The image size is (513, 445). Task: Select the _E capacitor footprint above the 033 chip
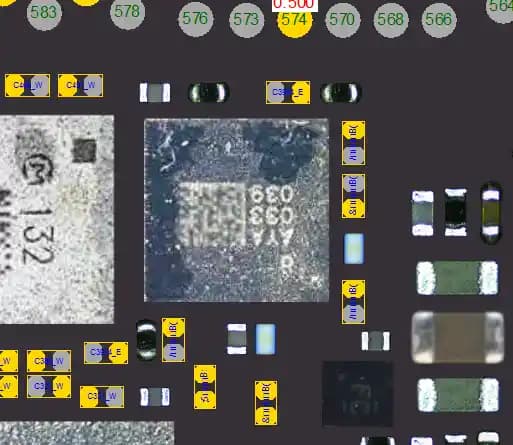(288, 92)
